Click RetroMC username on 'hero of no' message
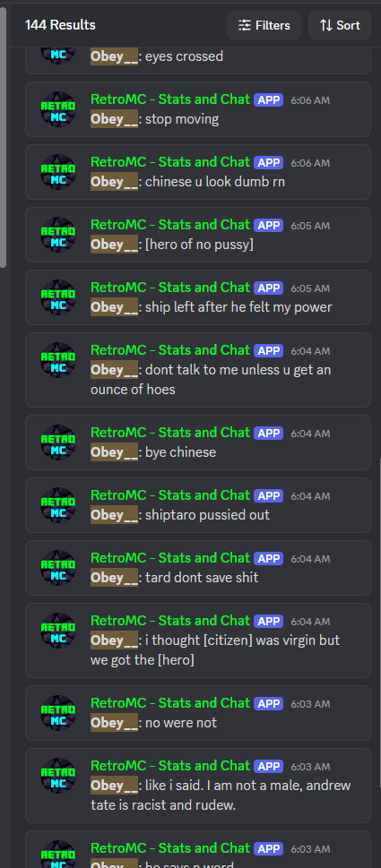 [170, 225]
